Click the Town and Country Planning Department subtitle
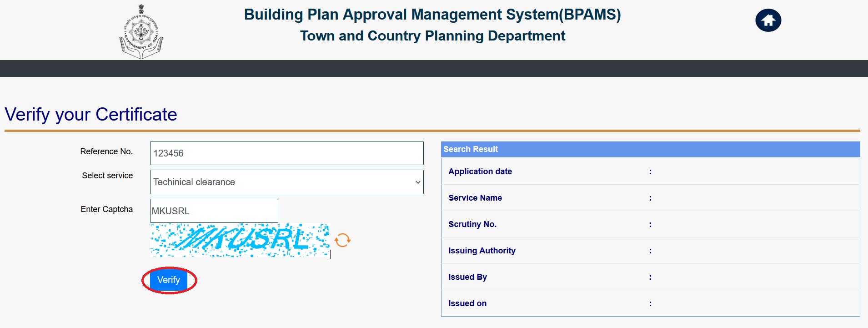The height and width of the screenshot is (328, 868). click(x=432, y=36)
